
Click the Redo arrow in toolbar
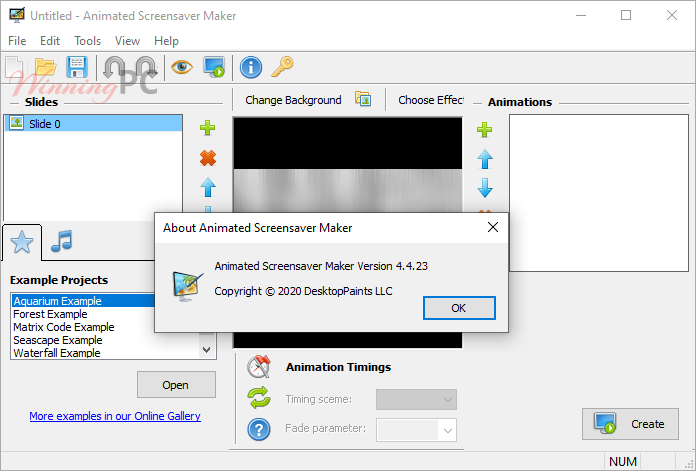146,67
